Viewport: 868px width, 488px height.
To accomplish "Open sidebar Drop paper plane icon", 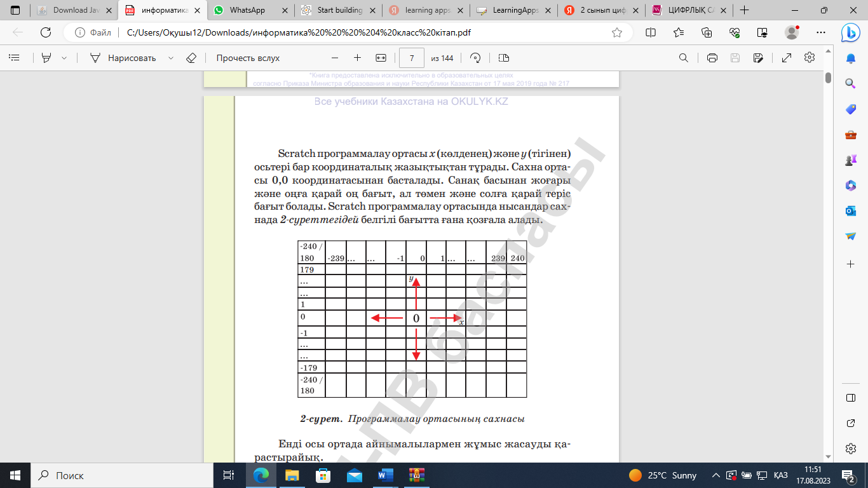I will (850, 236).
